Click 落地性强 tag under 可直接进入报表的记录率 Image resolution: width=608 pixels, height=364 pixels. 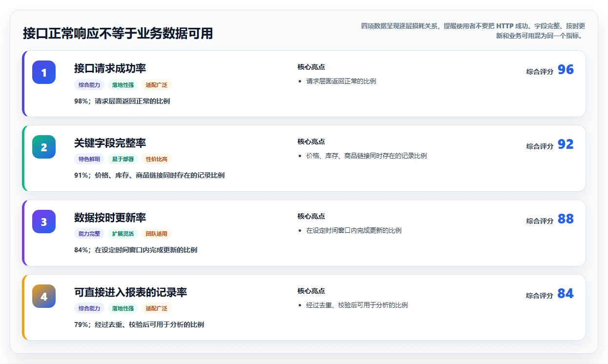[x=123, y=308]
